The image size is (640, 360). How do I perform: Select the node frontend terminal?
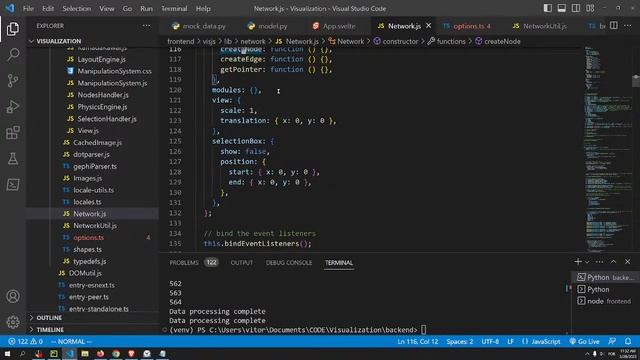point(606,301)
